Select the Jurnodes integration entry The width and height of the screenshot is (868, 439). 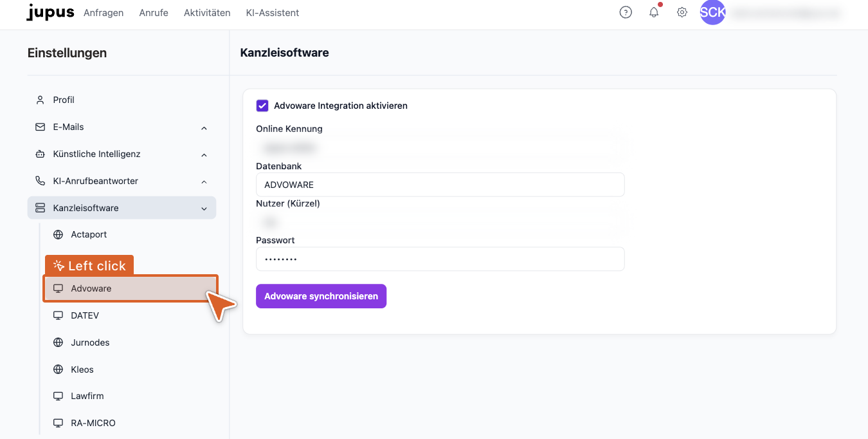(131, 342)
